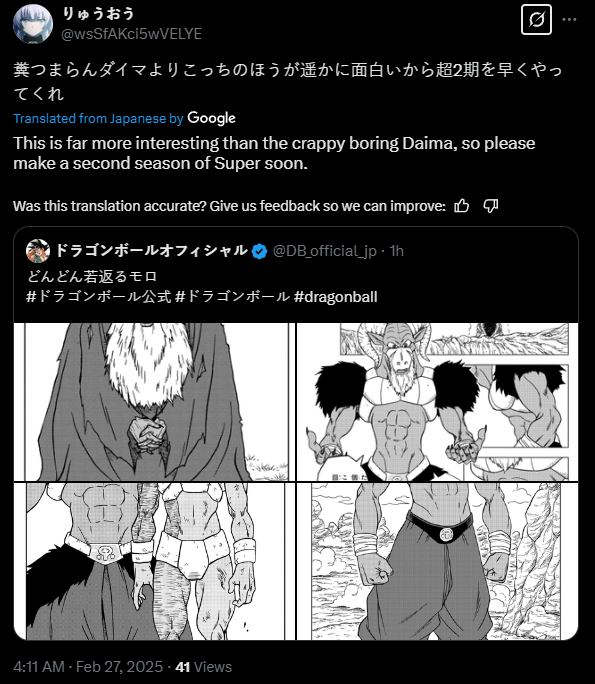Viewport: 595px width, 684px height.
Task: Click the thumbs down translation feedback icon
Action: click(x=491, y=206)
